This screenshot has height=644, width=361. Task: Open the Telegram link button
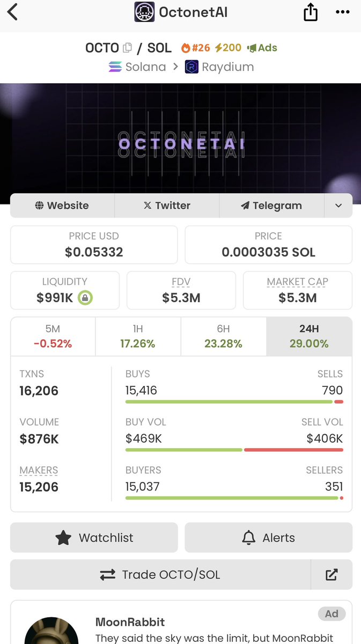point(271,206)
